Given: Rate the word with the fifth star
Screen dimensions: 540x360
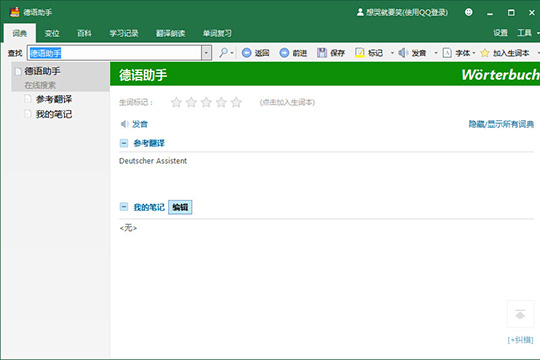Looking at the screenshot, I should point(236,102).
